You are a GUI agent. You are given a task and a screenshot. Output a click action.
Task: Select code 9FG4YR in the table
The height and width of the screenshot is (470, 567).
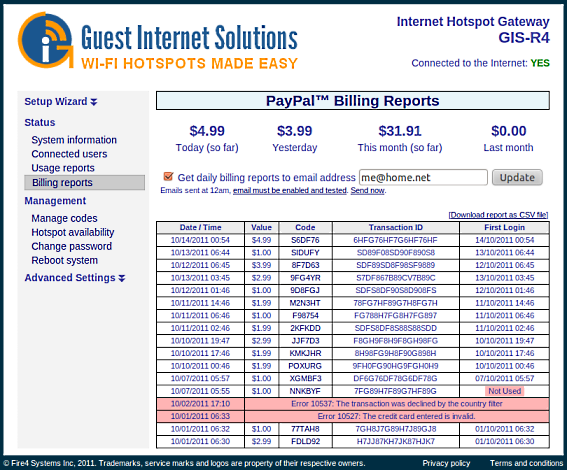[305, 278]
